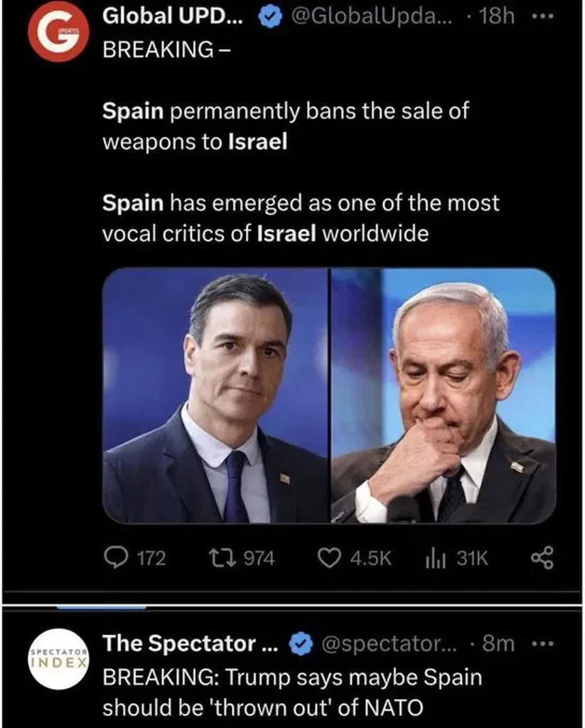Viewport: 585px width, 728px height.
Task: Click the 8m timestamp on Spectator tweet
Action: coord(498,644)
